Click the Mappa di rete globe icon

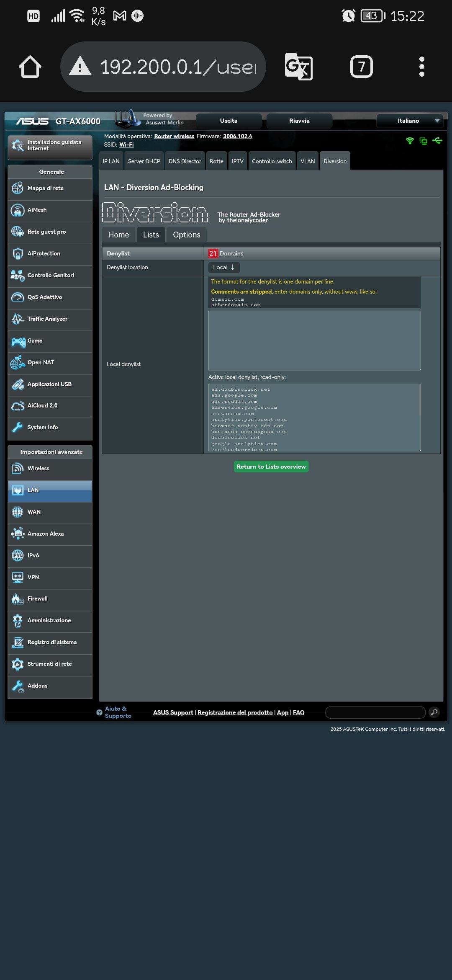[18, 188]
